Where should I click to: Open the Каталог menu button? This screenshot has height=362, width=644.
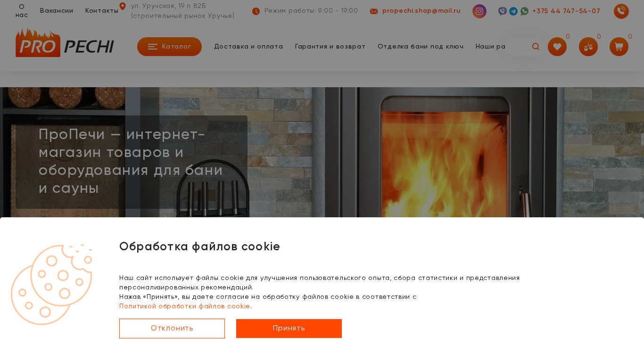169,47
